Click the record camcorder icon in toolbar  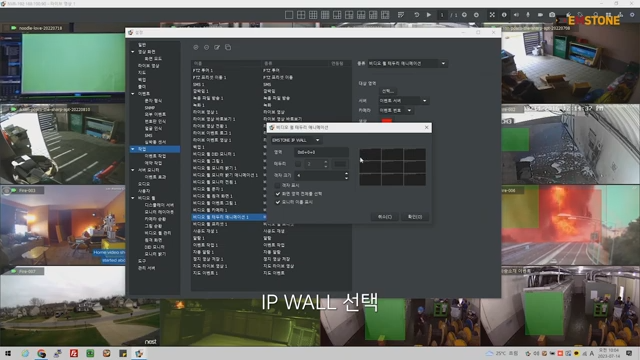540,15
